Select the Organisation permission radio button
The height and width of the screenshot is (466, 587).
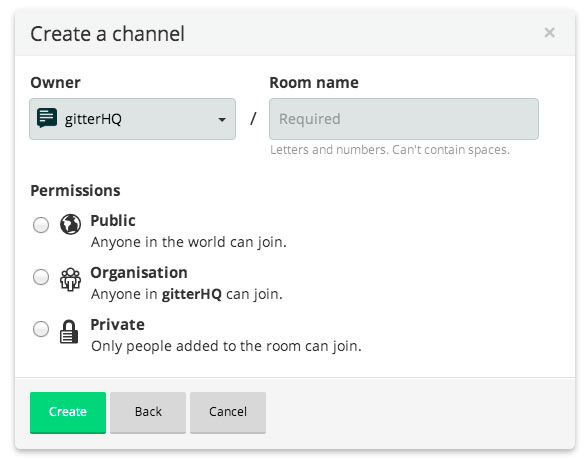click(41, 277)
